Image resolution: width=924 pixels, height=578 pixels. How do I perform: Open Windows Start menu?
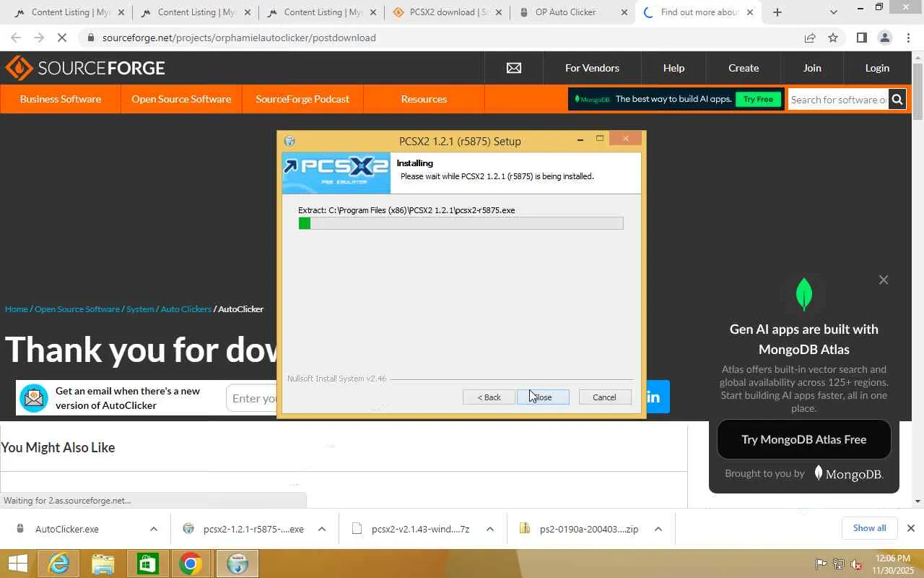click(17, 564)
